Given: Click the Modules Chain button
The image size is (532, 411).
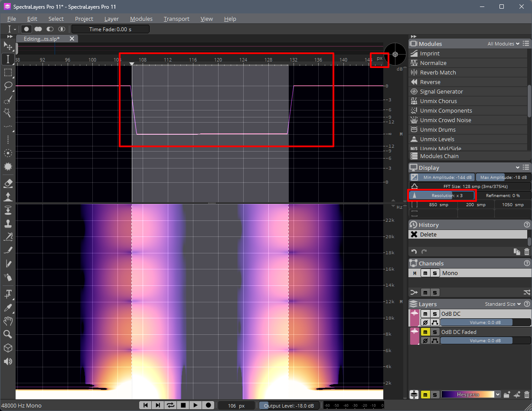Looking at the screenshot, I should (439, 156).
